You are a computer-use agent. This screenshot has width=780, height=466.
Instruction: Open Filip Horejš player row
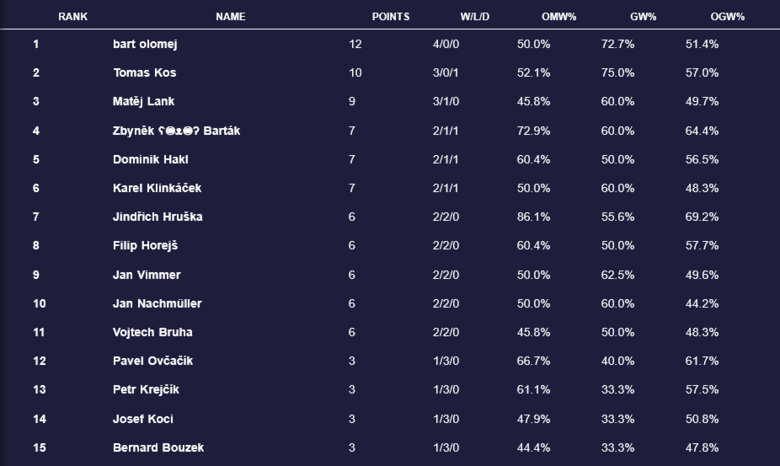(146, 246)
